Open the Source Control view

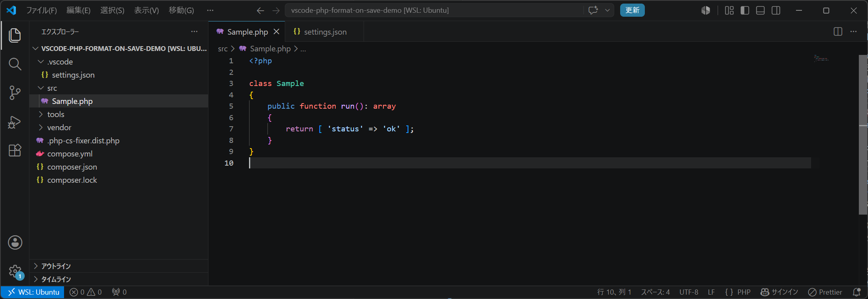point(15,93)
